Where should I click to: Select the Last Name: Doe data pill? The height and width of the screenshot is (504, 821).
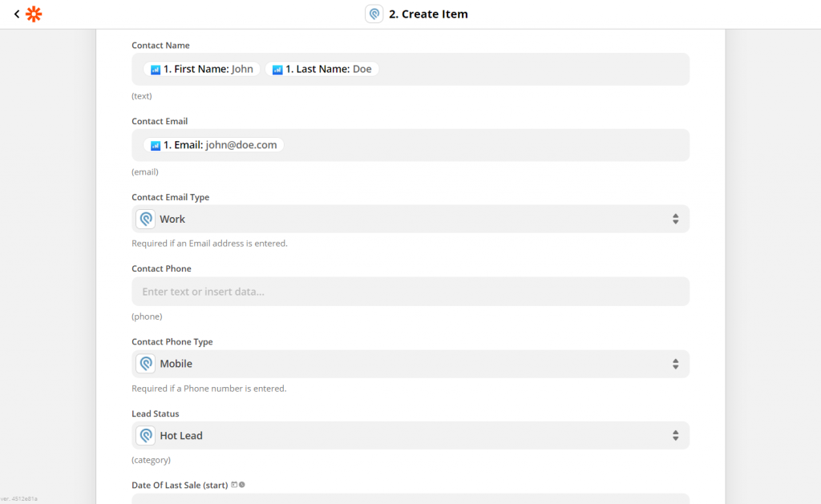click(322, 69)
